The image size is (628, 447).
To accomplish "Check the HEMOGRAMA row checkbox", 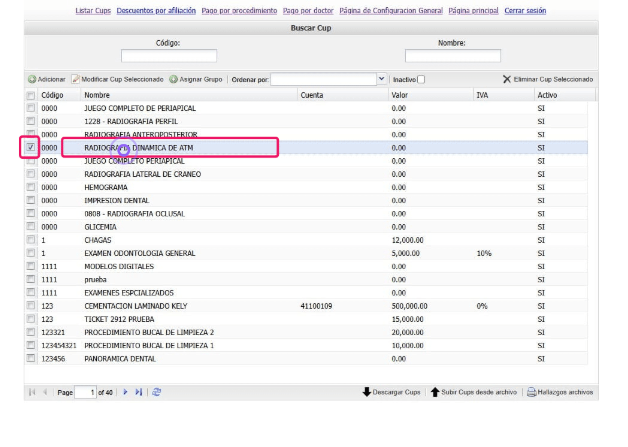I will click(x=31, y=187).
